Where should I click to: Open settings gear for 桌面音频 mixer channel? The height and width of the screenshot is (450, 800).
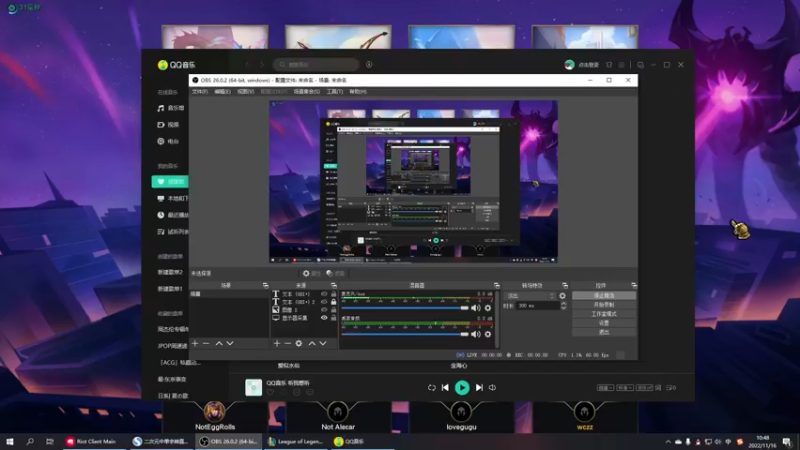click(488, 334)
